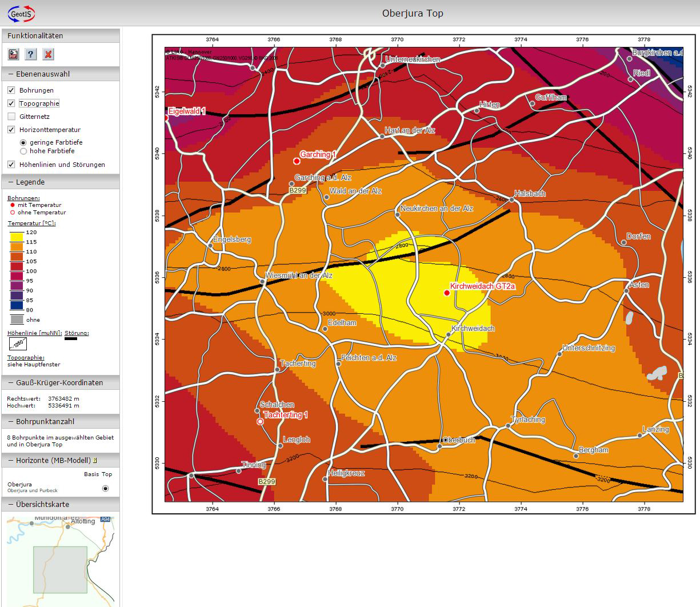Viewport: 700px width, 607px height.
Task: Select the Tachterting 1 borehole marker
Action: 260,421
